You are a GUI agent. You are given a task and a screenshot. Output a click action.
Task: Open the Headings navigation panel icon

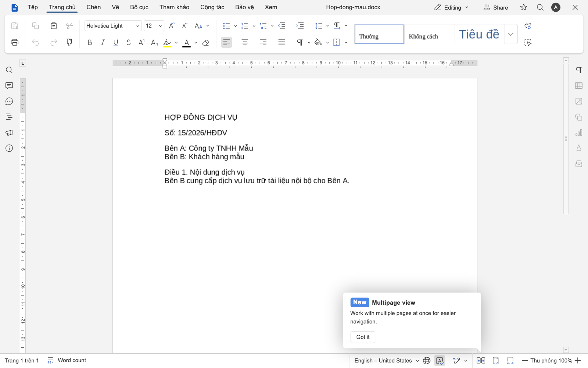9,117
